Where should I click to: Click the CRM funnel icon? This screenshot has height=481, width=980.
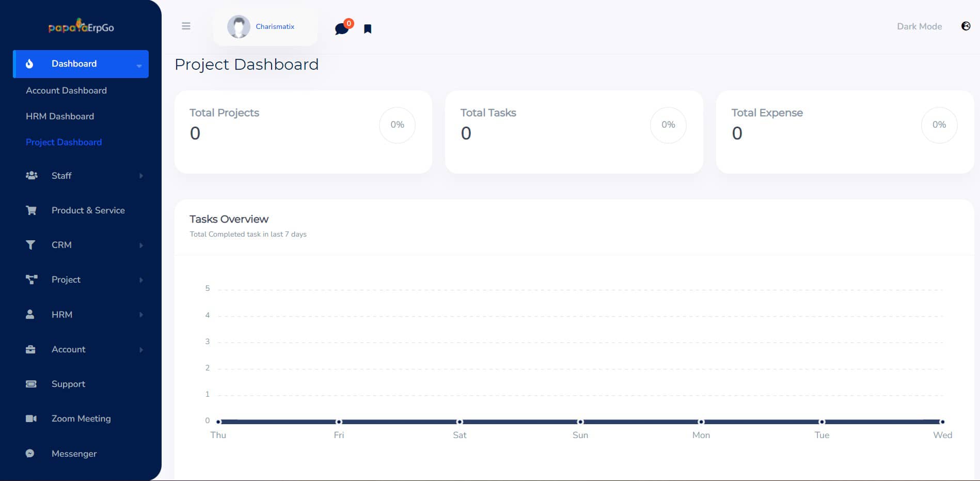[x=30, y=245]
